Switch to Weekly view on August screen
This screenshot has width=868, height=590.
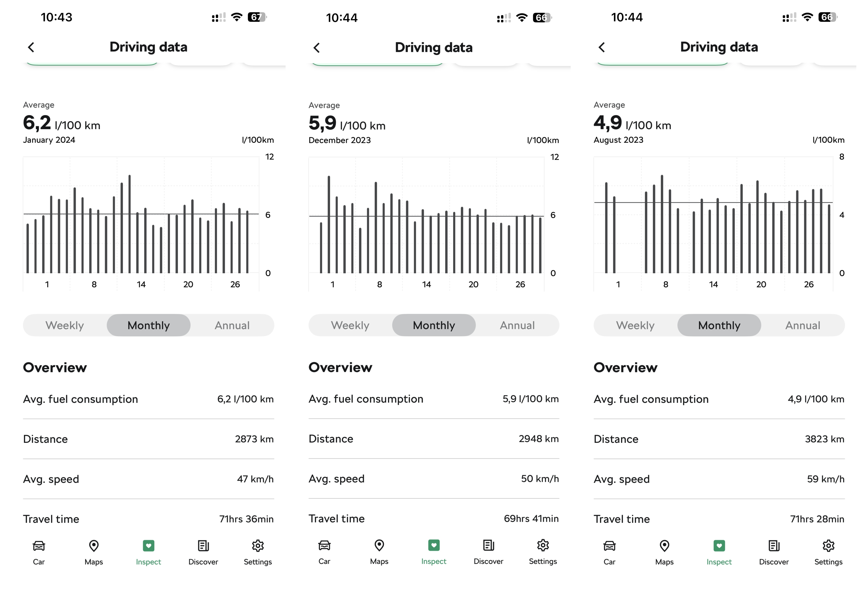point(635,325)
